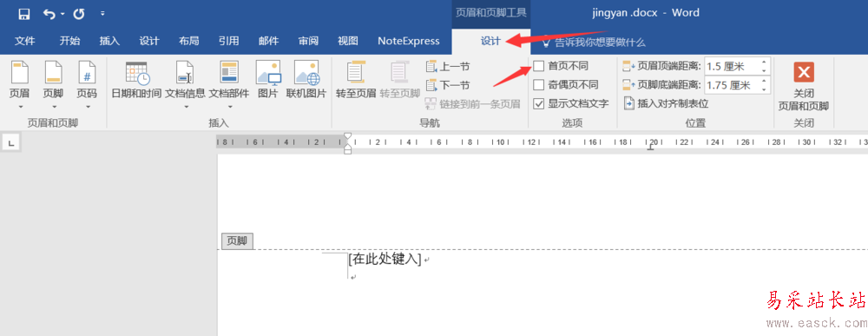
Task: Insert 日期和时间 via its calendar icon
Action: tap(137, 73)
